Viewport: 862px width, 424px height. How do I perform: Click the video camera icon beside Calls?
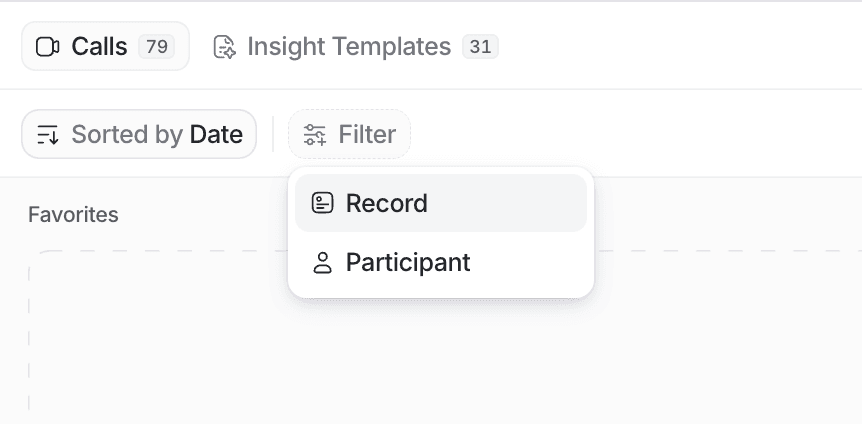[47, 47]
